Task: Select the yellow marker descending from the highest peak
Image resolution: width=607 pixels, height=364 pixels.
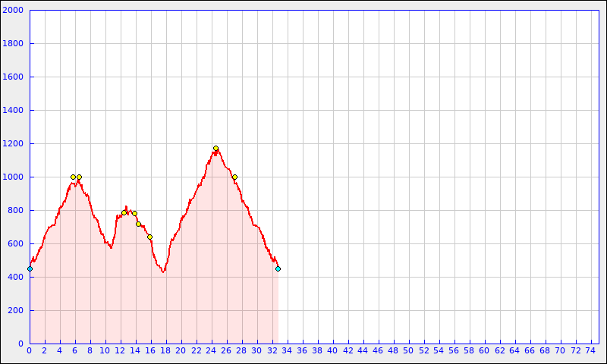Action: [234, 177]
